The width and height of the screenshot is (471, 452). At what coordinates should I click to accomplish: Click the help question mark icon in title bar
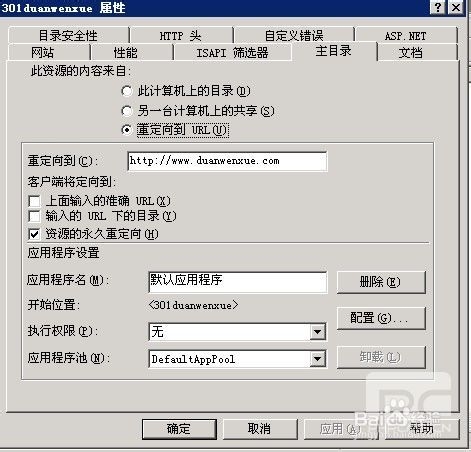point(438,7)
